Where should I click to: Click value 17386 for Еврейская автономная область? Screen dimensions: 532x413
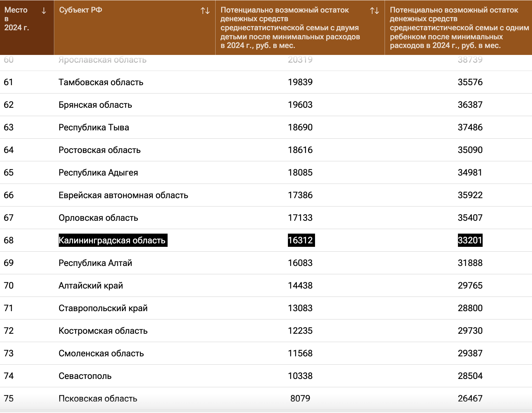(300, 195)
